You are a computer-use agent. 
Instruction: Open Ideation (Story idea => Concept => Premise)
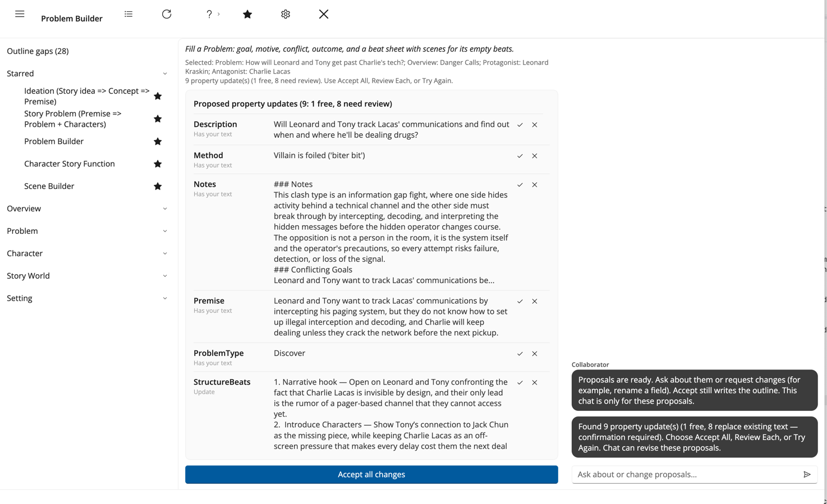tap(87, 96)
